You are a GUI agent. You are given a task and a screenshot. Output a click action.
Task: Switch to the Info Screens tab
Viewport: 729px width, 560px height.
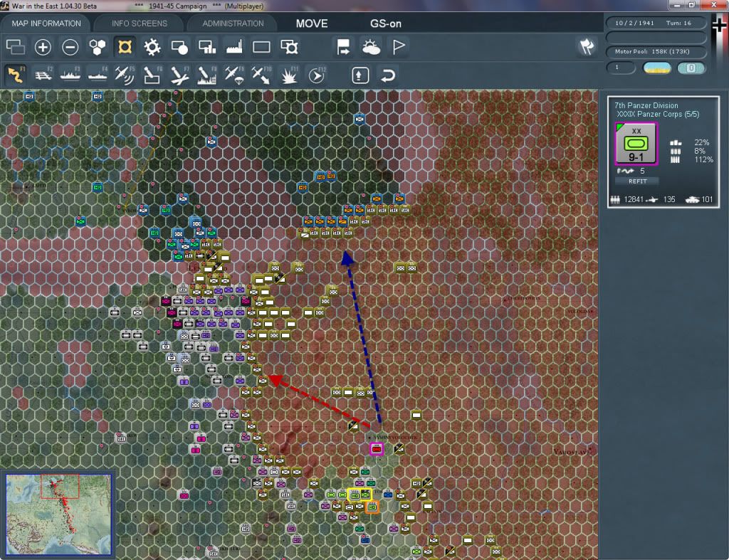[x=139, y=23]
